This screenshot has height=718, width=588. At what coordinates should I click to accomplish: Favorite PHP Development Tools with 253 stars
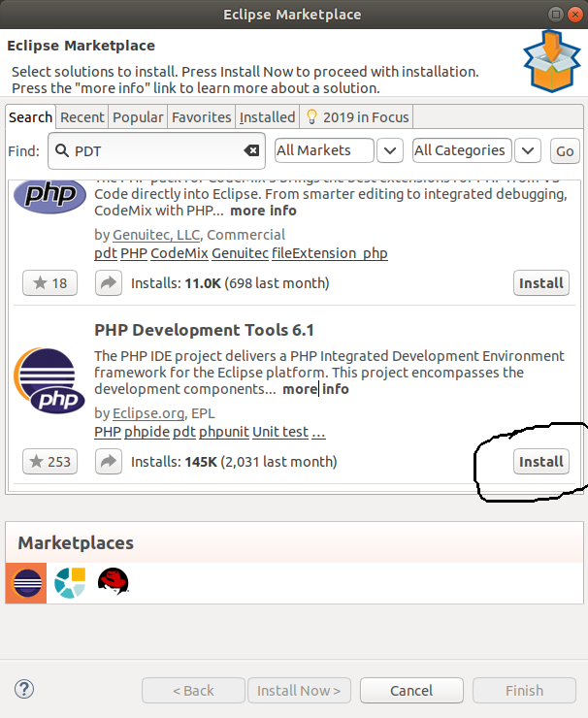pos(49,461)
